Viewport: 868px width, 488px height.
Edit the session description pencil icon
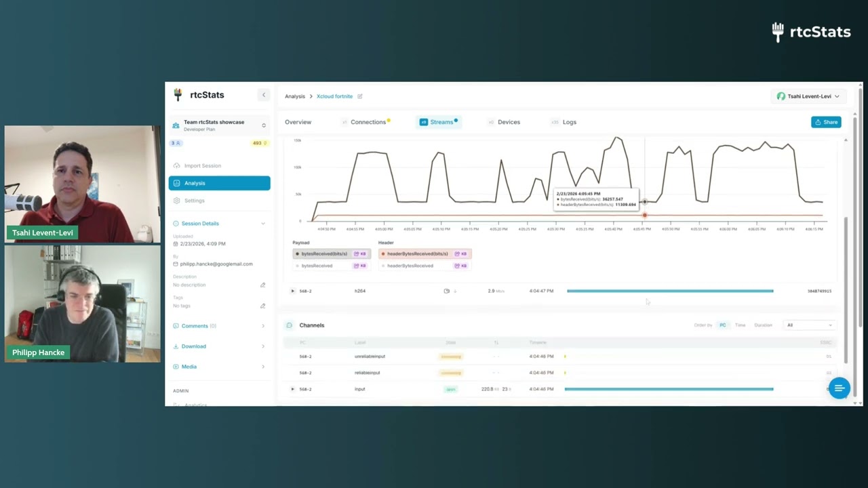point(263,285)
